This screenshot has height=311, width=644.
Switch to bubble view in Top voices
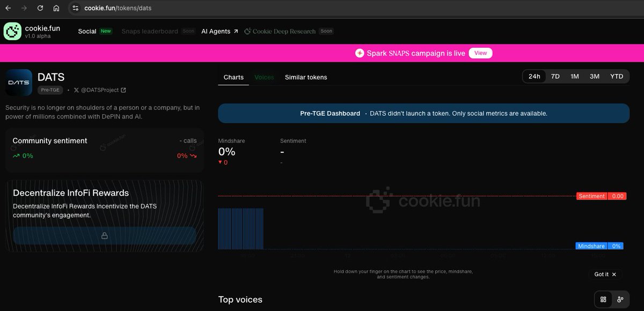(620, 299)
